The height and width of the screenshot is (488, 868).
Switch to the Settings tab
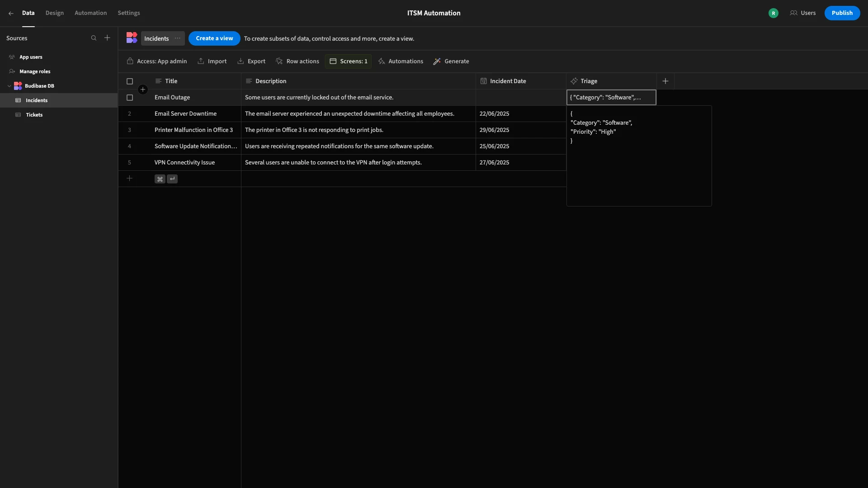click(x=129, y=13)
